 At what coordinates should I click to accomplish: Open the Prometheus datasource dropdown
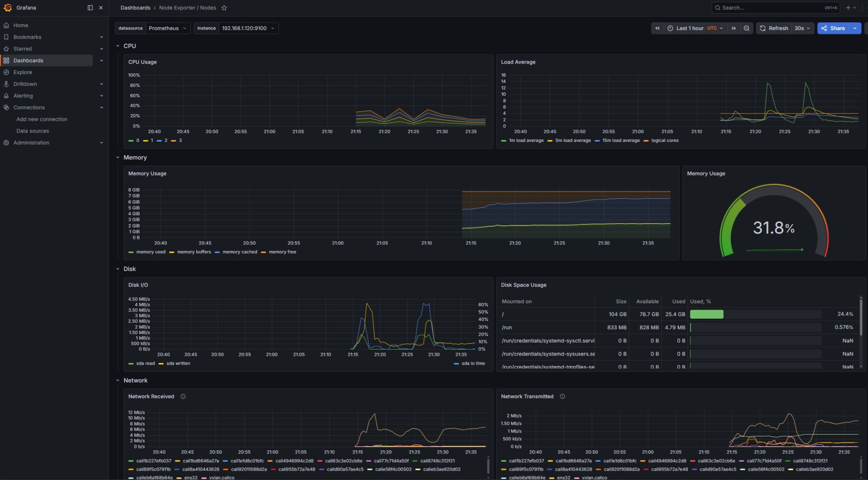167,28
